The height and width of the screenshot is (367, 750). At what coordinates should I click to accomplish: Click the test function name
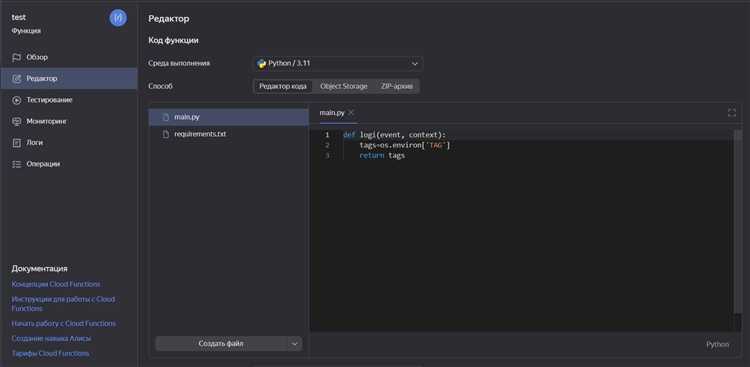pyautogui.click(x=19, y=17)
